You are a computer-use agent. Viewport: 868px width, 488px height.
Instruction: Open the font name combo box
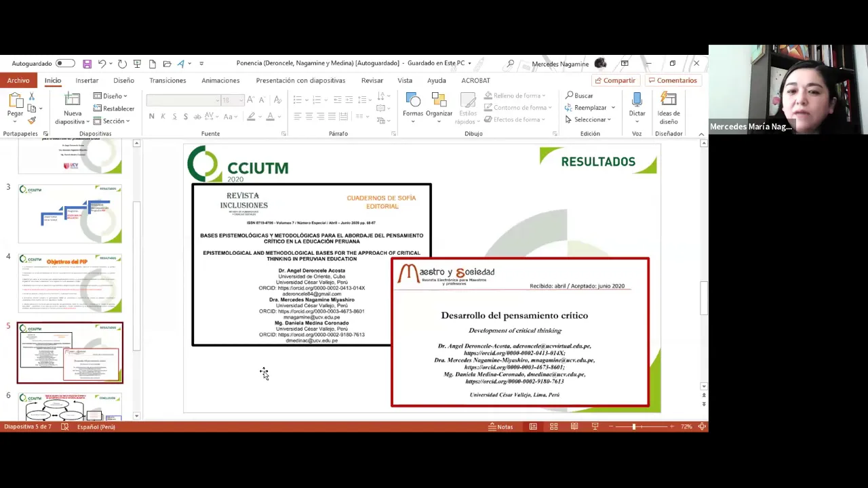(183, 100)
